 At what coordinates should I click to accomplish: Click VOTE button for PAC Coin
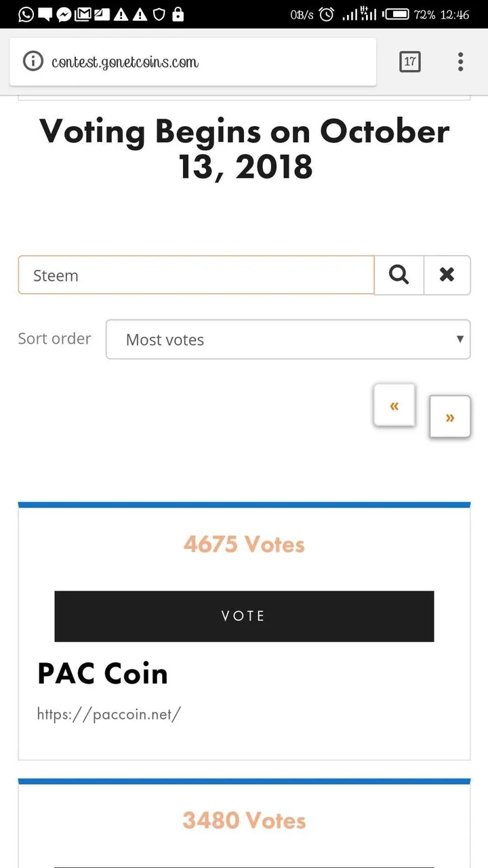coord(244,616)
